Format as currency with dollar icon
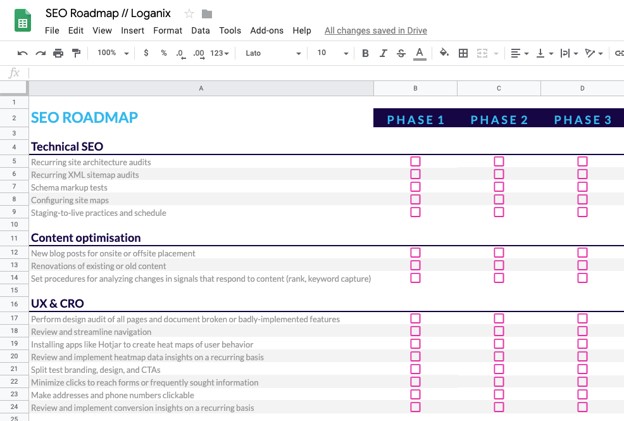Screen dimensions: 624x421 tap(146, 53)
